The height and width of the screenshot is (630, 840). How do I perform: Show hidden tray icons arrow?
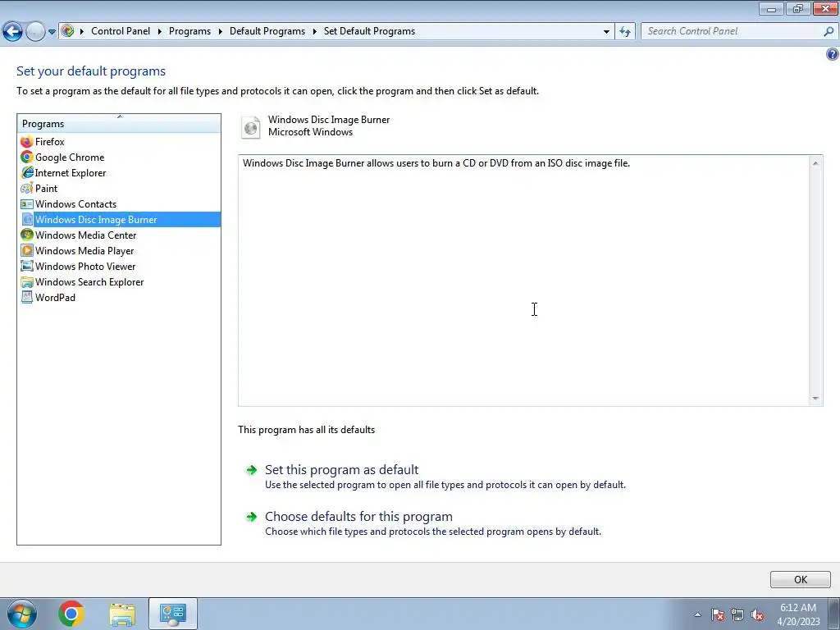coord(697,615)
